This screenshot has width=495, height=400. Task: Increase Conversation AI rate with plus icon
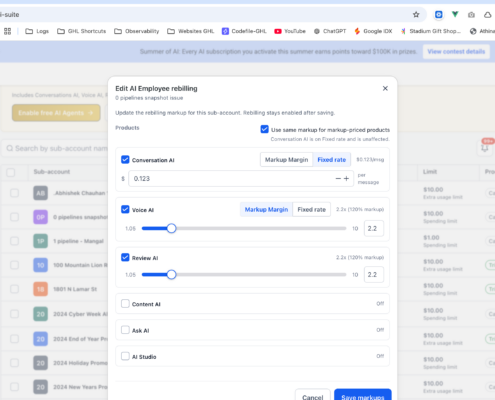pos(346,179)
